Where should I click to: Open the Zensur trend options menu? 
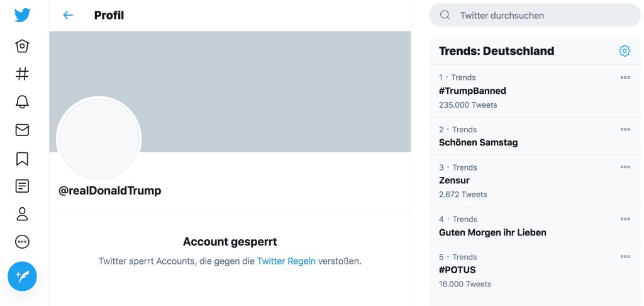[x=625, y=167]
